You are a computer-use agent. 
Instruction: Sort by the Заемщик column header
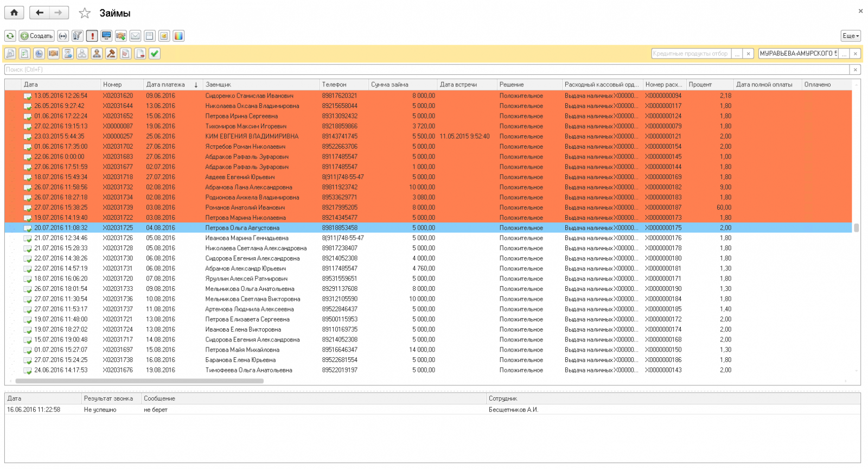click(x=261, y=85)
